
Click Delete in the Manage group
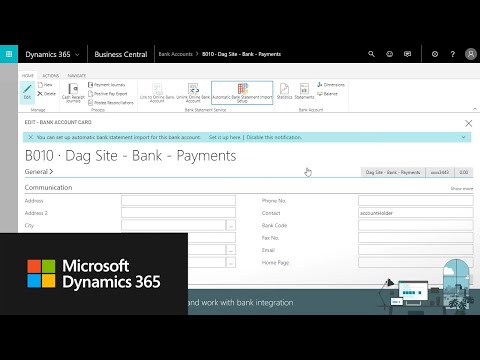(47, 94)
